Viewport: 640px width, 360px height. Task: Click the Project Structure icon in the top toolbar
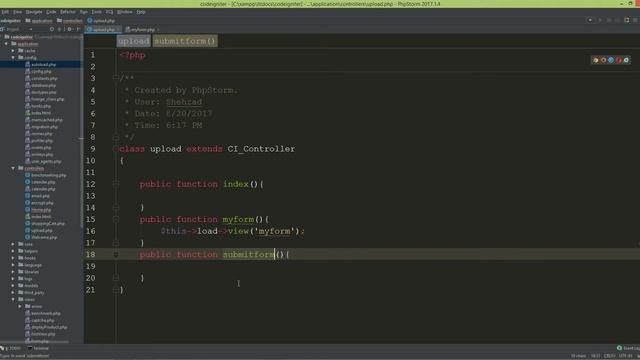(x=627, y=20)
